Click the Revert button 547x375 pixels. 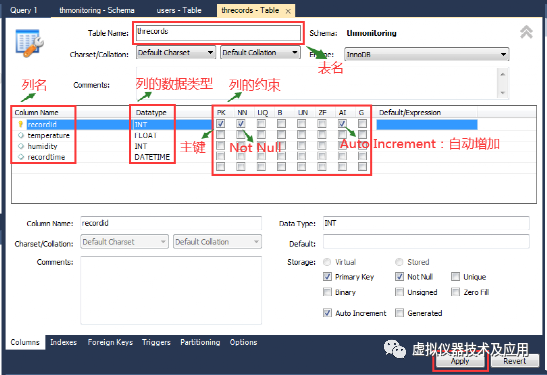point(515,361)
